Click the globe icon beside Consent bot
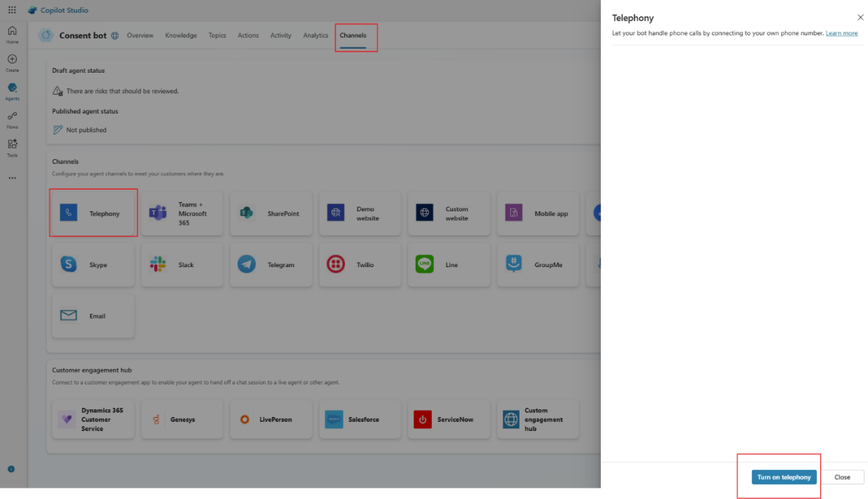Screen dimensions: 868x499 click(115, 35)
